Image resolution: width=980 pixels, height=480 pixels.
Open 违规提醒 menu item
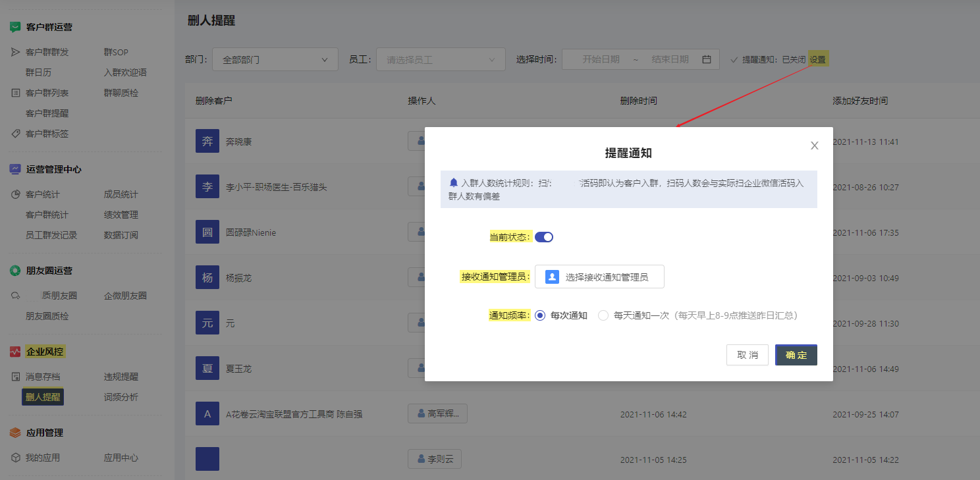click(121, 377)
